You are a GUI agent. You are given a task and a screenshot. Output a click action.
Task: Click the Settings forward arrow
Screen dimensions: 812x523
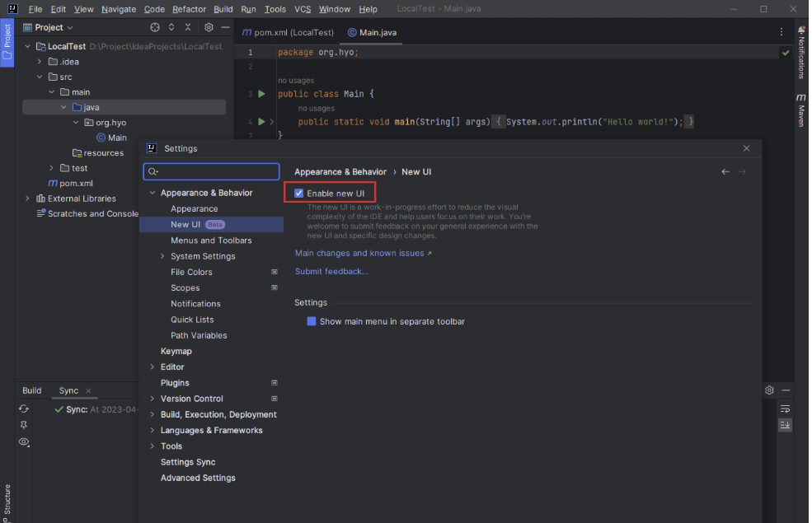pyautogui.click(x=742, y=172)
